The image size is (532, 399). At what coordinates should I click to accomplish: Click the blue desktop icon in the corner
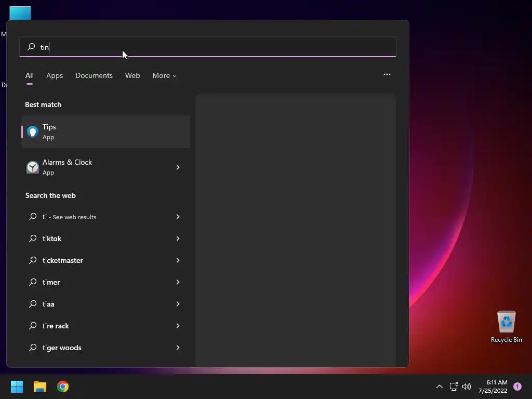click(20, 13)
